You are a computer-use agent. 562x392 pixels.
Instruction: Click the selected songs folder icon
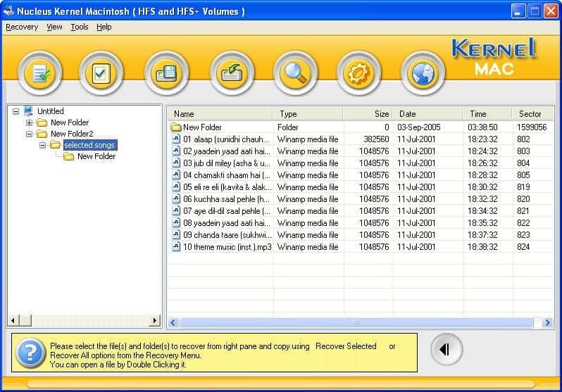point(55,145)
